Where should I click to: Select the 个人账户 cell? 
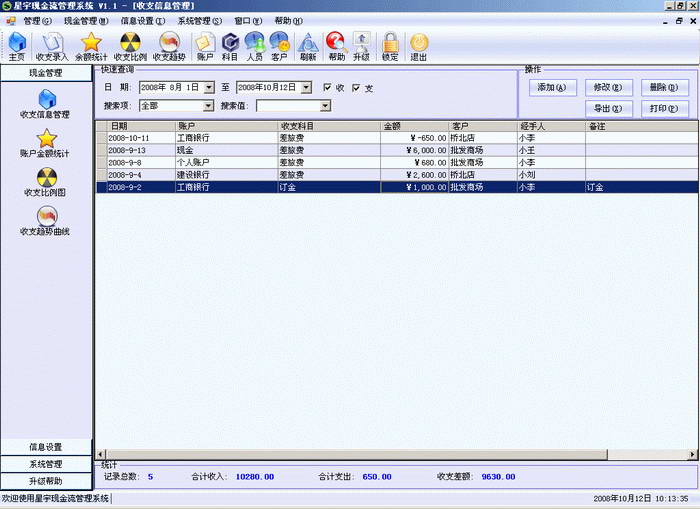tap(226, 163)
